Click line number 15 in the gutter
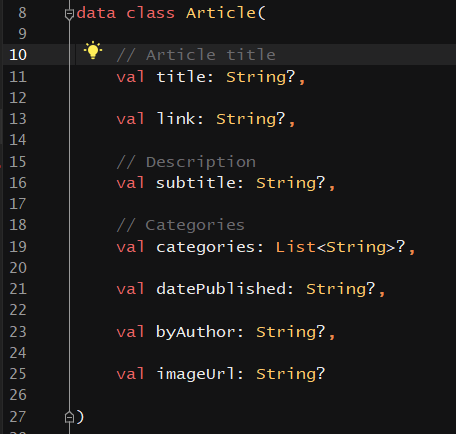Screen dimensions: 456x434 (18, 162)
